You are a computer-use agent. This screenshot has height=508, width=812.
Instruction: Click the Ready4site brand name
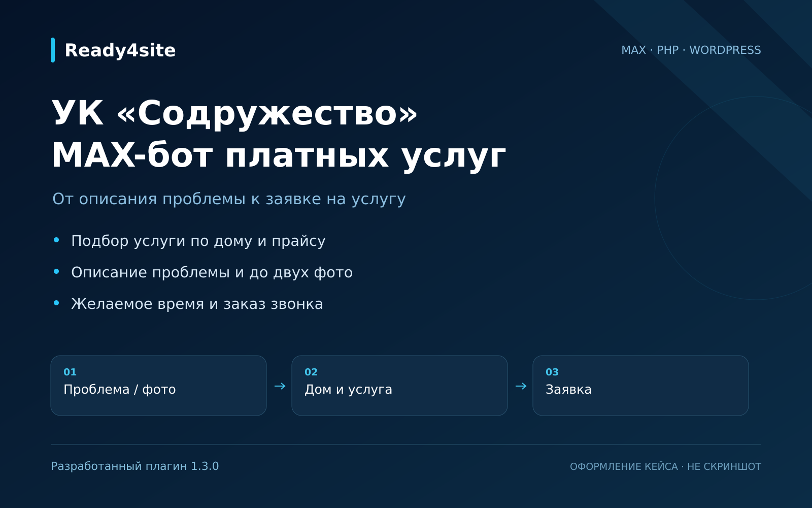(x=120, y=50)
